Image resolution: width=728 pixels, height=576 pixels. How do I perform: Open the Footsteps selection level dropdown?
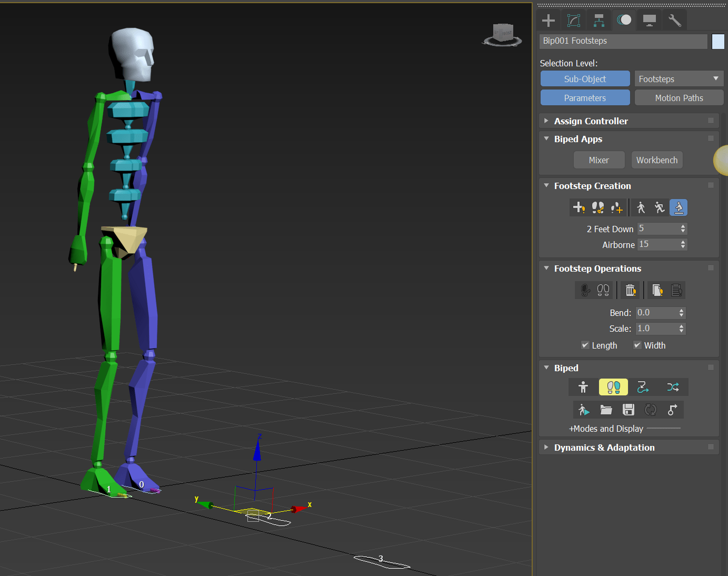(679, 79)
